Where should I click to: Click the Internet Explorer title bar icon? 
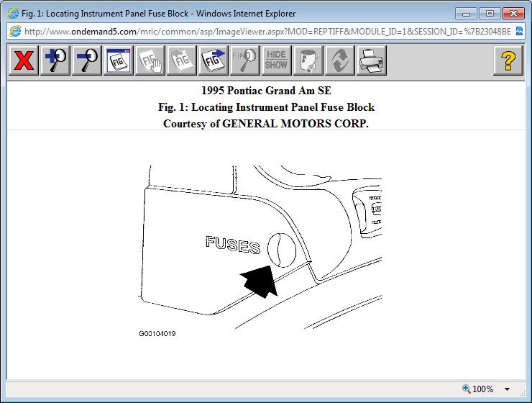coord(13,13)
